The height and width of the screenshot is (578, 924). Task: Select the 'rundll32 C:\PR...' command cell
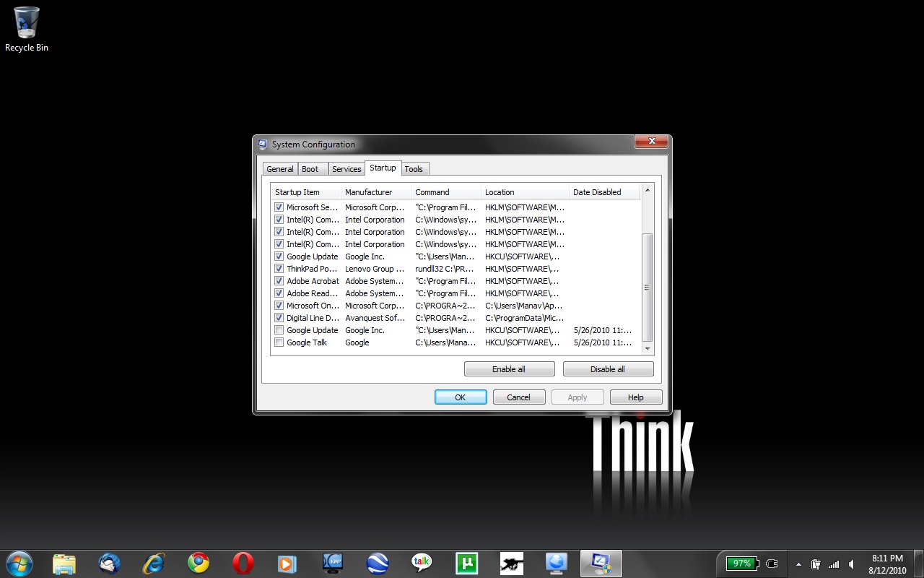tap(445, 269)
